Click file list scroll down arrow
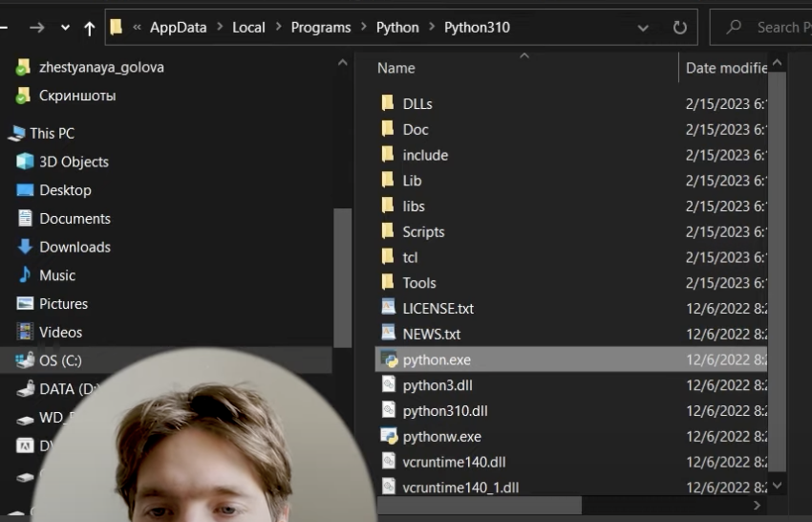This screenshot has width=812, height=522. pos(777,486)
